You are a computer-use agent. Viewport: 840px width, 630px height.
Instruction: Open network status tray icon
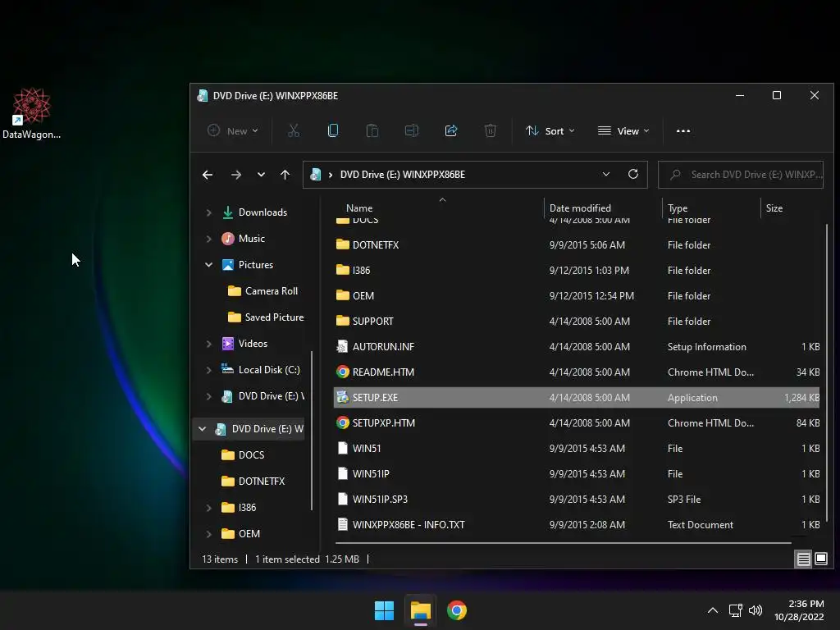click(736, 610)
